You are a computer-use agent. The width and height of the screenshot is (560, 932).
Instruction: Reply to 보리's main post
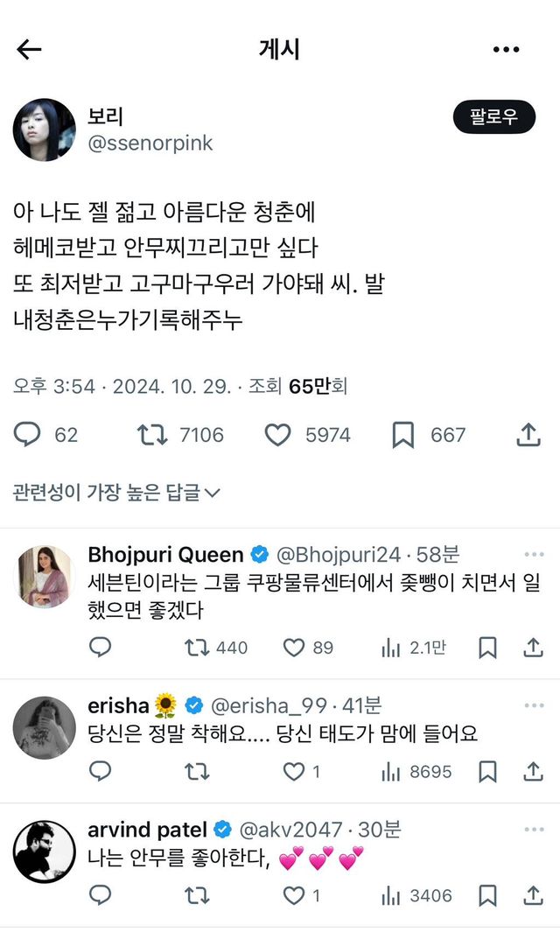pyautogui.click(x=28, y=434)
